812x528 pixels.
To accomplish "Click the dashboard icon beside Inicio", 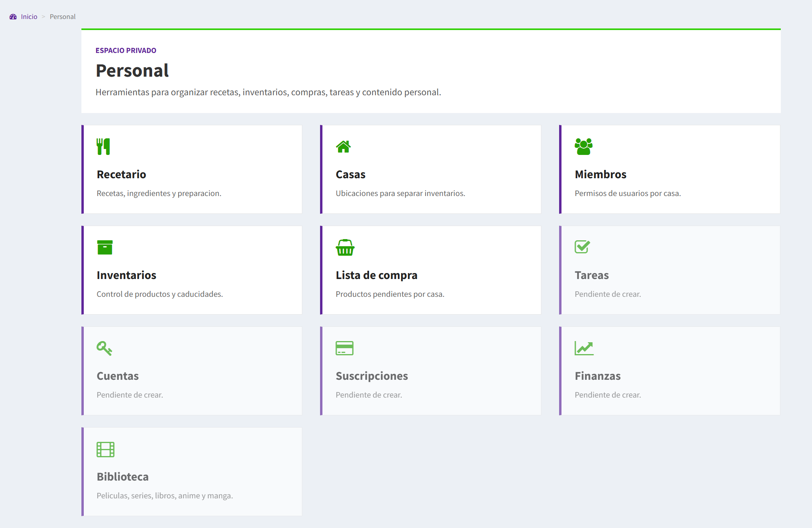I will 13,17.
